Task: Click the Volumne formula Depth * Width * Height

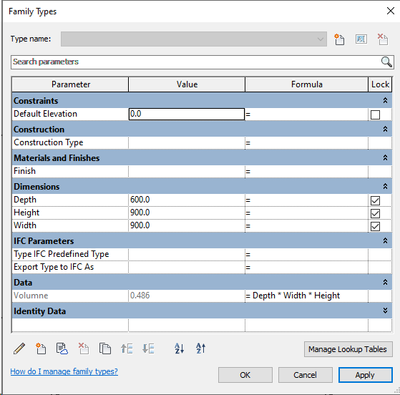Action: coord(296,296)
